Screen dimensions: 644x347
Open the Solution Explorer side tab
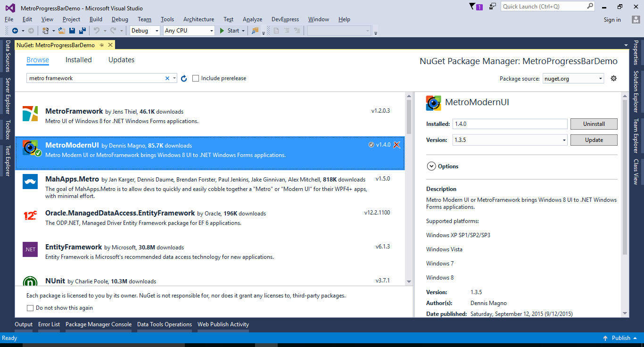pyautogui.click(x=636, y=92)
